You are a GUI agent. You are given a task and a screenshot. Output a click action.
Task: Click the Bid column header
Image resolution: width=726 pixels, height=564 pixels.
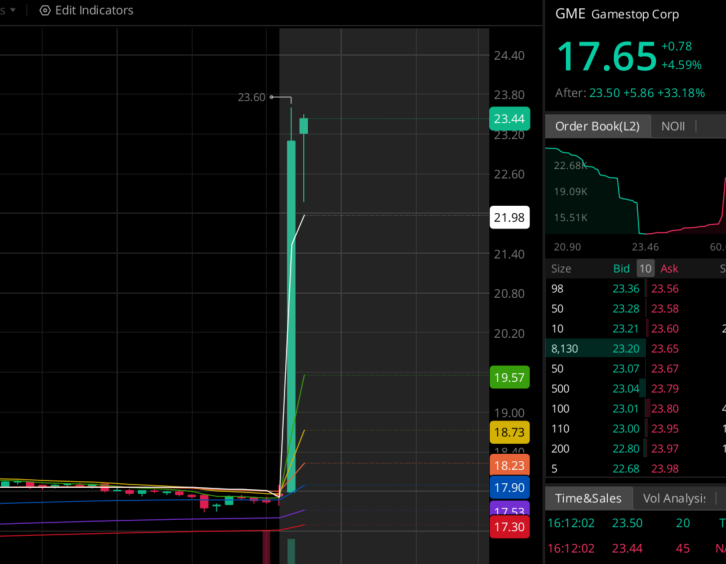[x=621, y=269]
